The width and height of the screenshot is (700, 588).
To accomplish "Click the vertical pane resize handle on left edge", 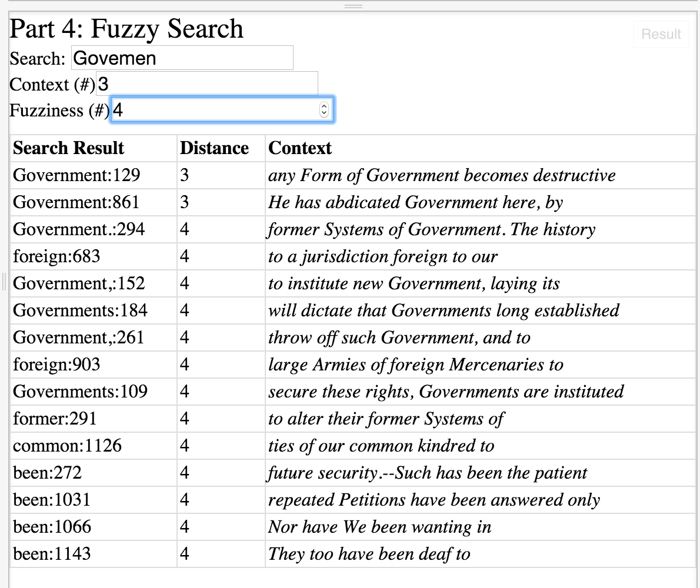I will click(x=3, y=282).
